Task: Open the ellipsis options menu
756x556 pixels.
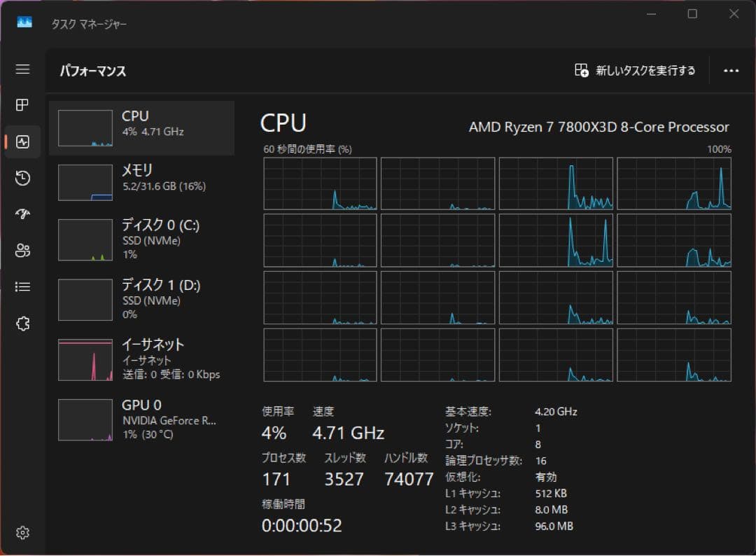Action: tap(731, 71)
